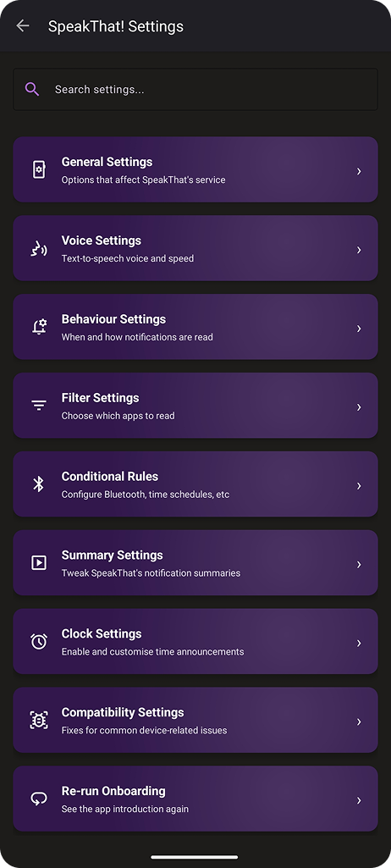
Task: Expand General Settings using its chevron
Action: pos(359,171)
